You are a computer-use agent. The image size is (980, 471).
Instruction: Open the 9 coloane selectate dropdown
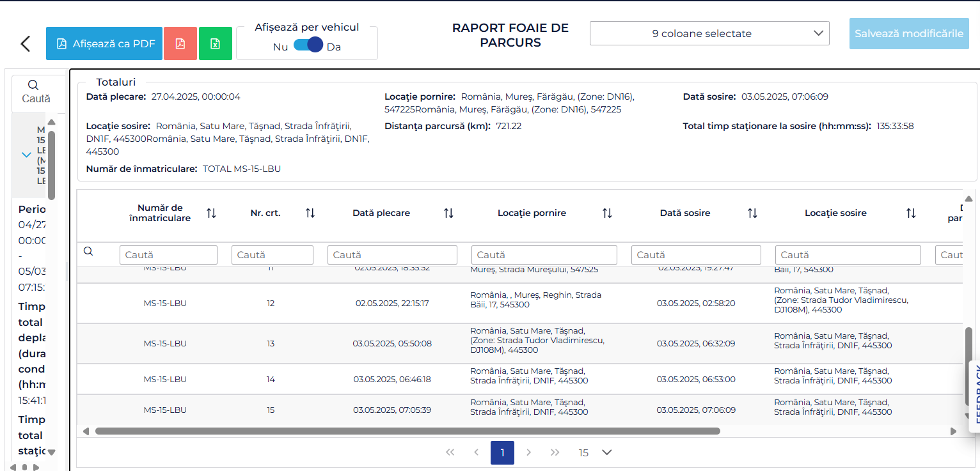click(x=709, y=33)
